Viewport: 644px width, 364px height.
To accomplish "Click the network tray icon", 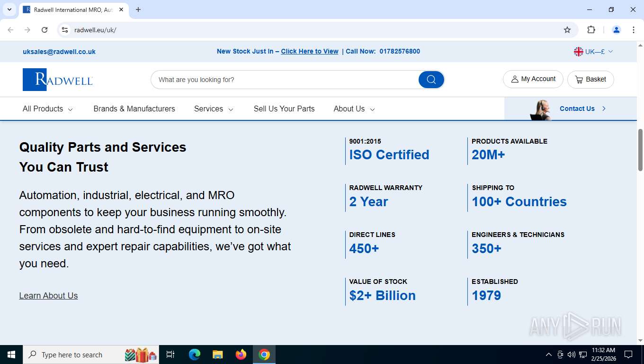I will point(583,355).
